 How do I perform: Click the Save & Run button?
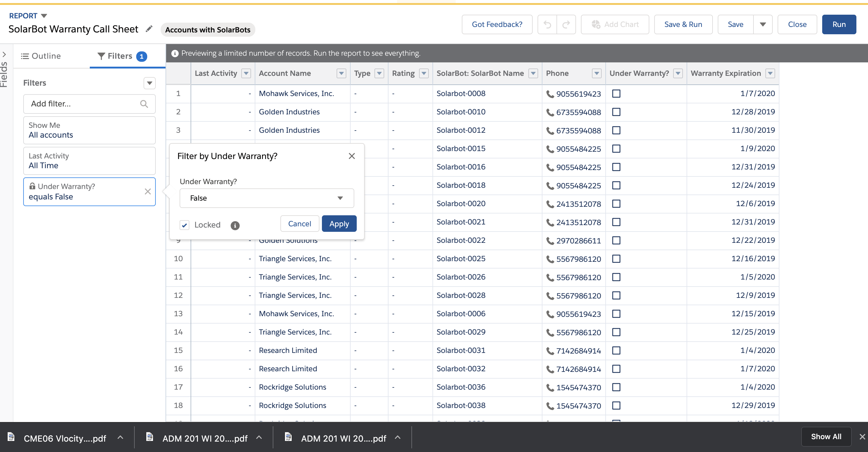[x=683, y=24]
